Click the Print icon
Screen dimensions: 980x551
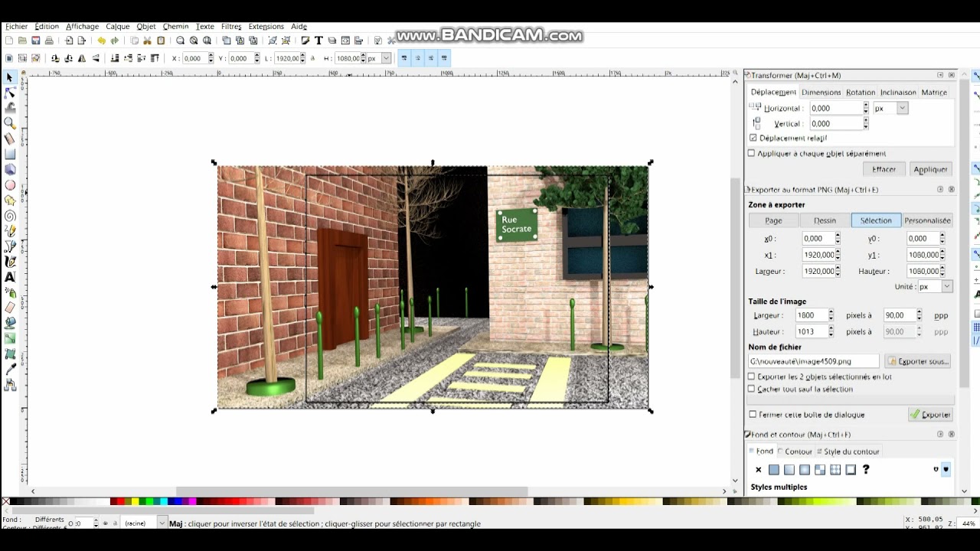49,41
